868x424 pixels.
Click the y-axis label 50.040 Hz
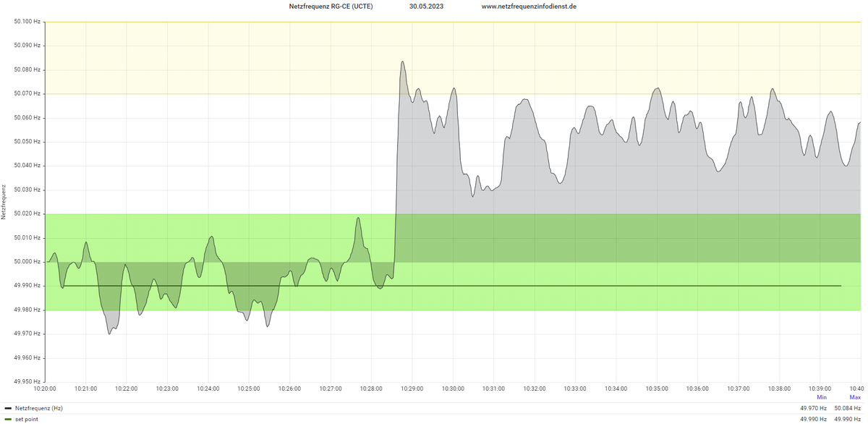27,166
